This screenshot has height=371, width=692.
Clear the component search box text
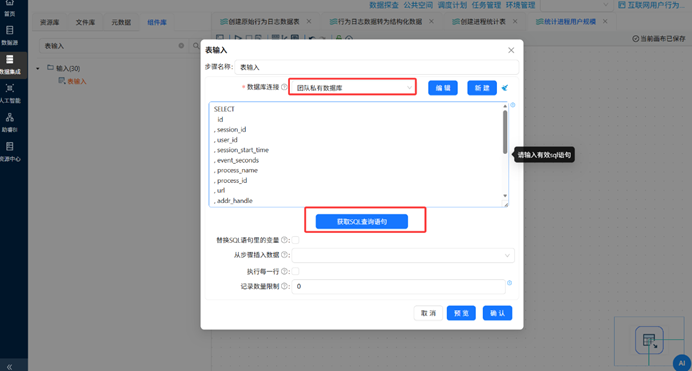(x=181, y=45)
